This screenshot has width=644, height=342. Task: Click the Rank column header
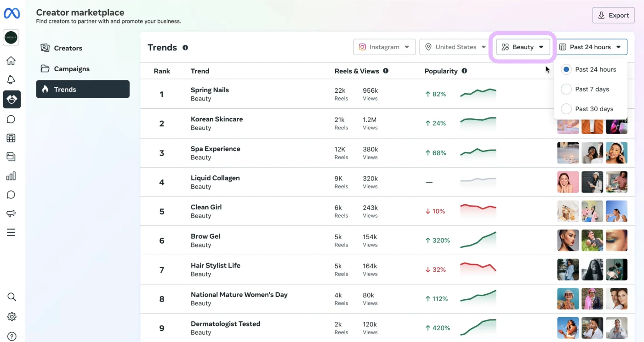[162, 71]
